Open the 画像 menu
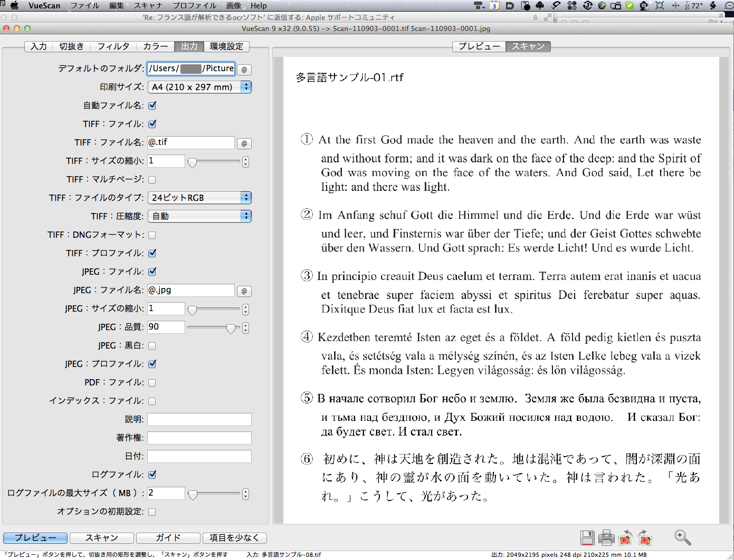The height and width of the screenshot is (560, 734). click(x=234, y=5)
